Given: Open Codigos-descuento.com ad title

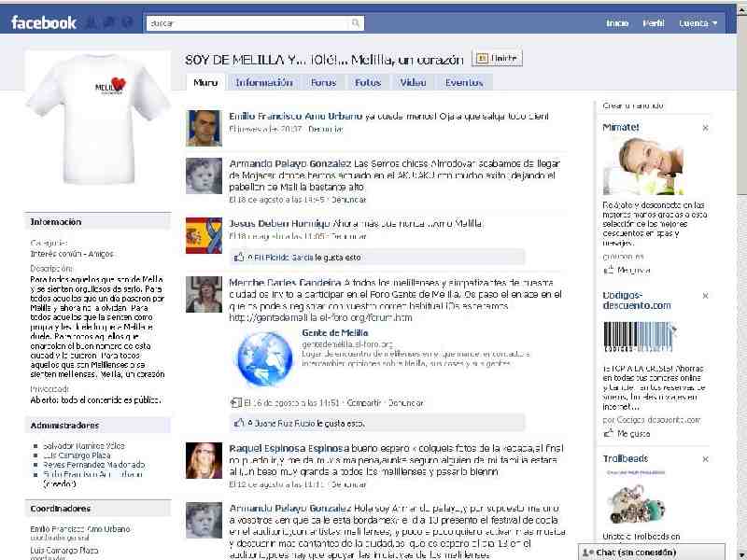Looking at the screenshot, I should click(x=637, y=301).
